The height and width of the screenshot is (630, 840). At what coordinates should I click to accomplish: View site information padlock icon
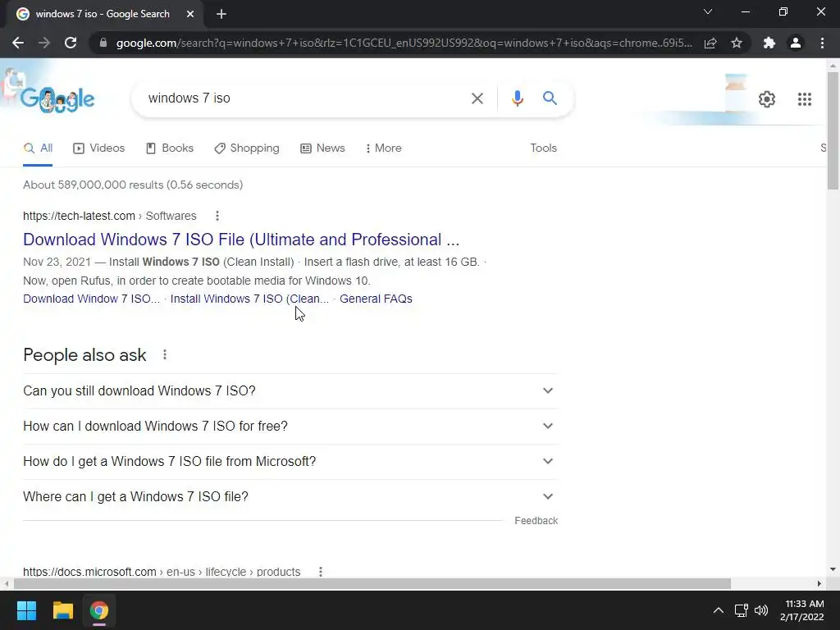pos(103,43)
